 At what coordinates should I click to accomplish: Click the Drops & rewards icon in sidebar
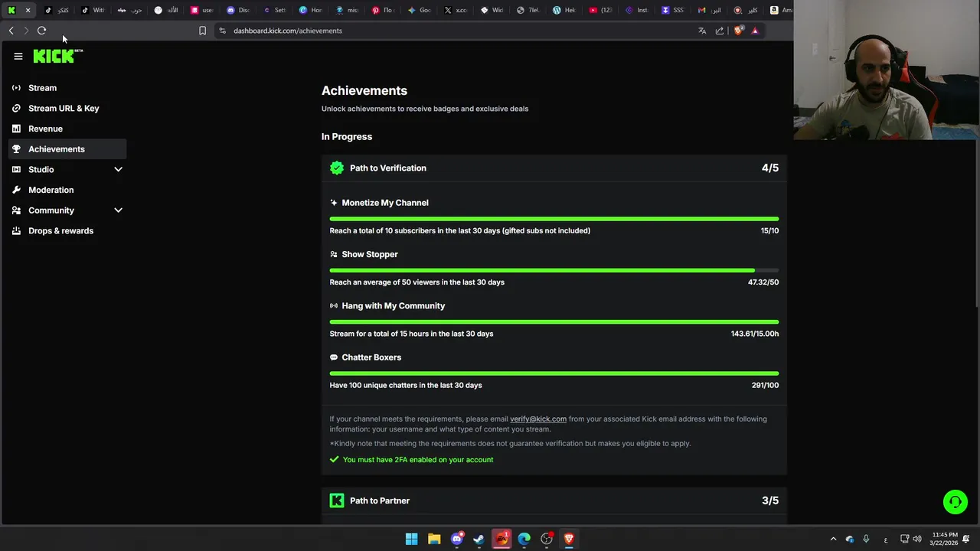[16, 230]
